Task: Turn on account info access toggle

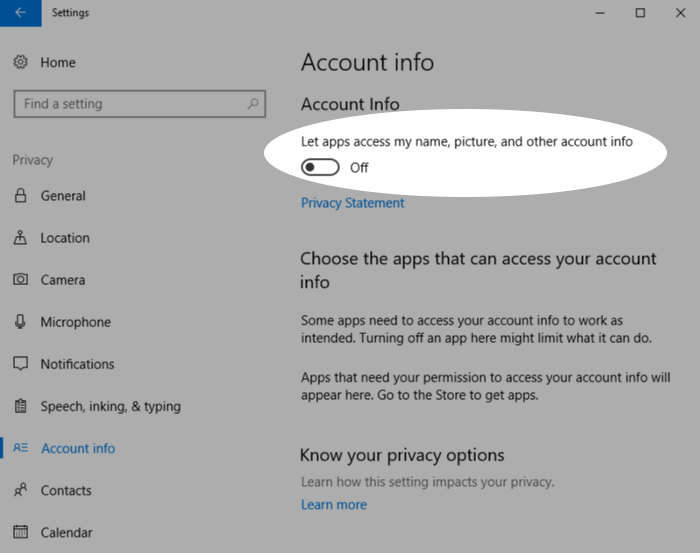Action: (320, 167)
